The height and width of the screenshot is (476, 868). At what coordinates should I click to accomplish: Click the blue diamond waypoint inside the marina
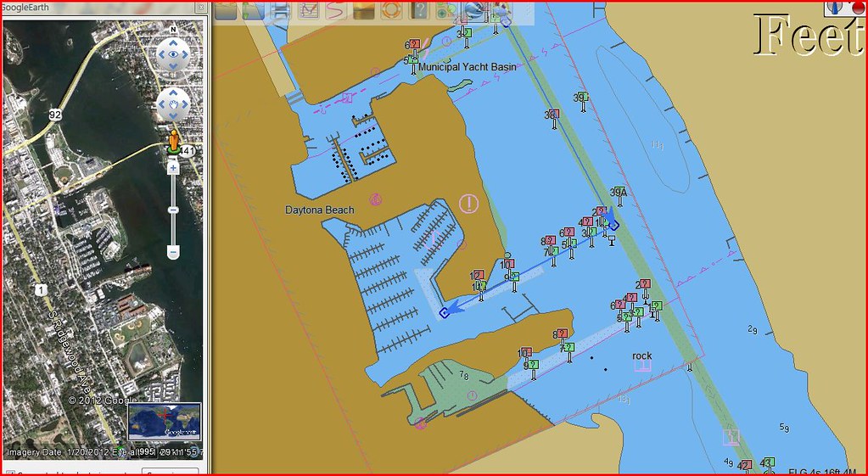(x=444, y=313)
